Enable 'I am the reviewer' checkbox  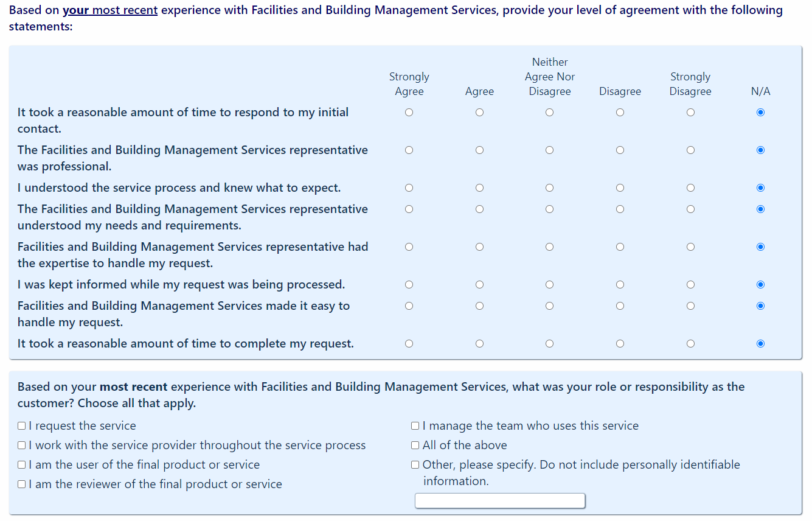22,484
